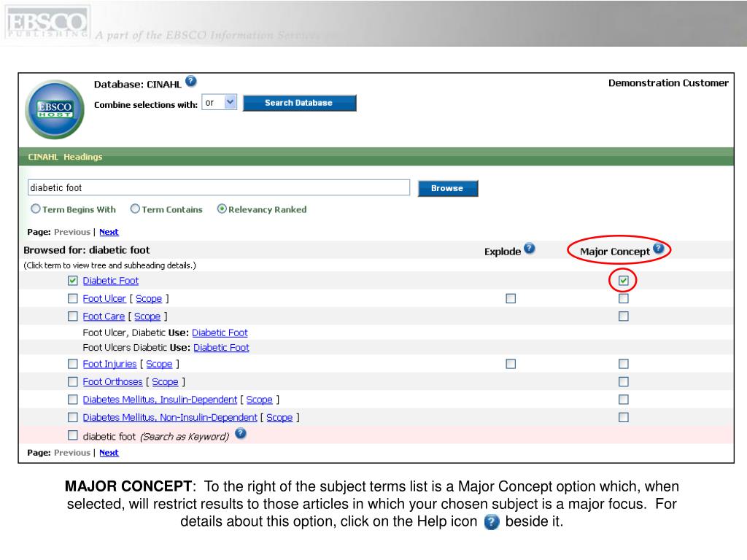Enable Major Concept for Foot Injuries

pyautogui.click(x=623, y=364)
